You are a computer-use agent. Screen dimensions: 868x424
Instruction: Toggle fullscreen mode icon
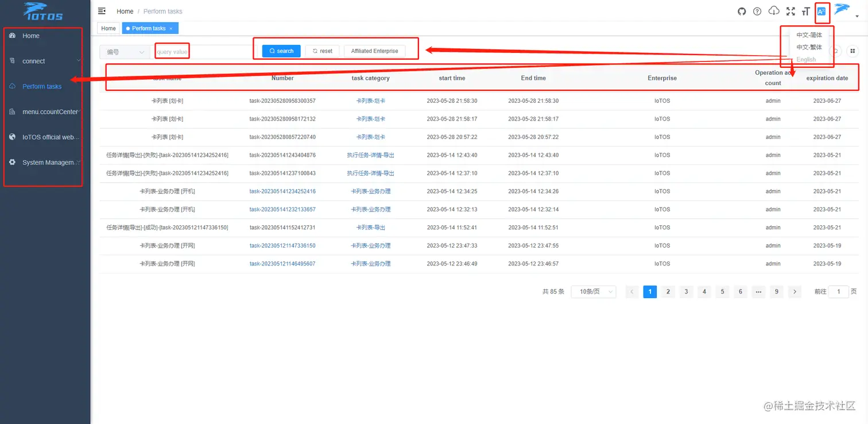tap(790, 11)
